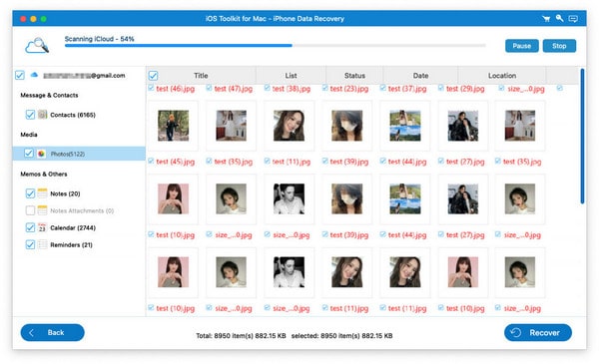
Task: Select Notes (20) in the sidebar
Action: [65, 193]
